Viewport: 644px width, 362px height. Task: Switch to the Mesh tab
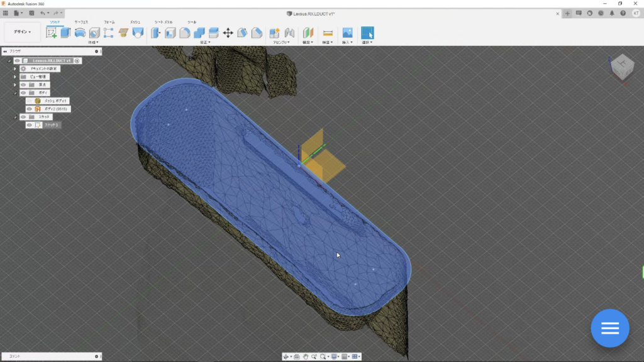(135, 22)
